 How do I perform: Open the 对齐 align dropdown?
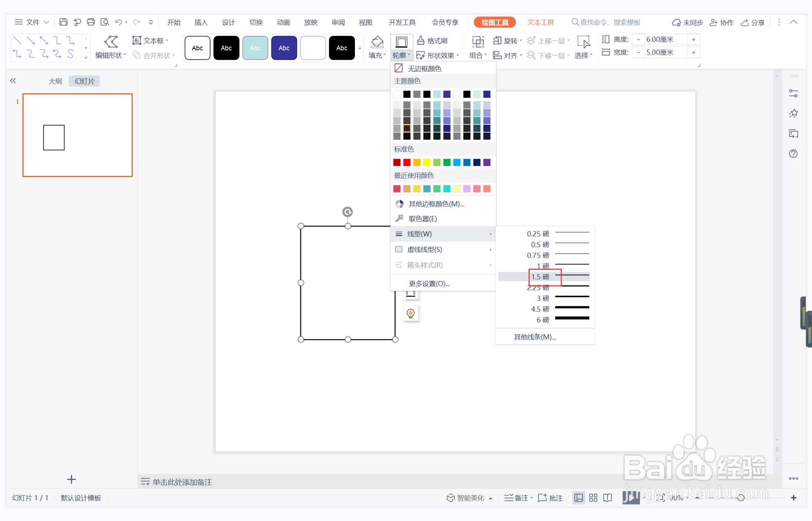510,55
